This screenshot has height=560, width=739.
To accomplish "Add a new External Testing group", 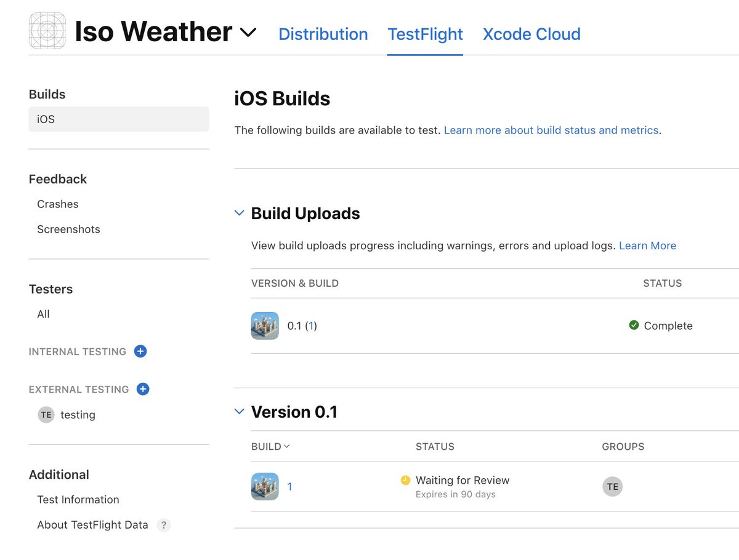I will click(142, 389).
